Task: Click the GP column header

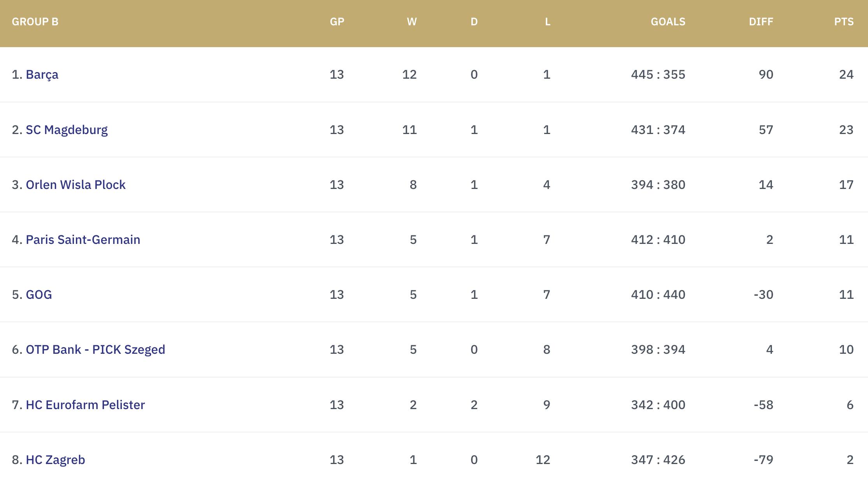Action: tap(337, 22)
